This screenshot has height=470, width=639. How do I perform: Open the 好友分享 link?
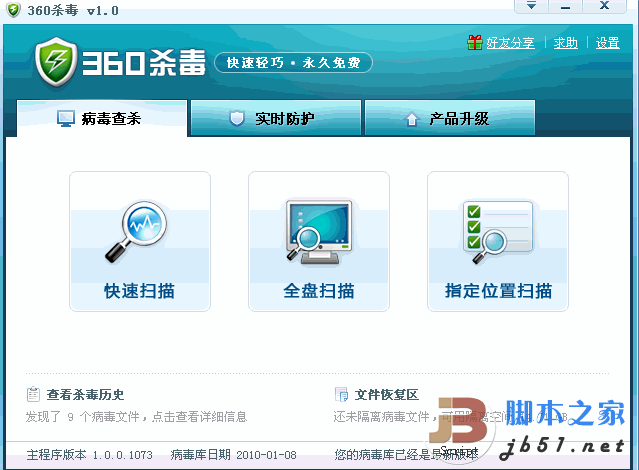coord(510,42)
